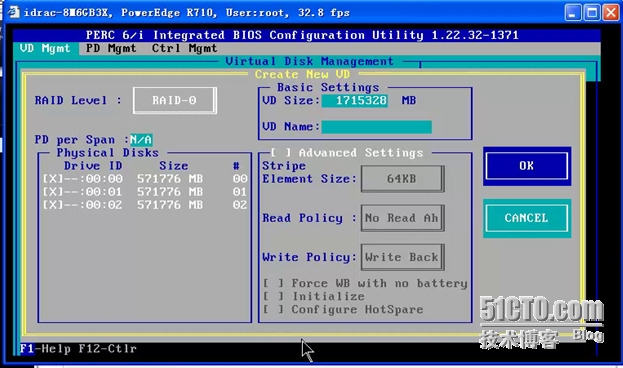The image size is (623, 368).
Task: Click the Virtual Disk Management heading
Action: pyautogui.click(x=310, y=62)
